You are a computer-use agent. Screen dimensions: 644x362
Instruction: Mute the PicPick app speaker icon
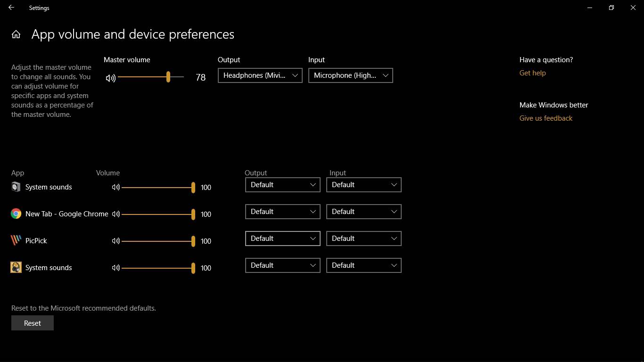[x=116, y=241]
